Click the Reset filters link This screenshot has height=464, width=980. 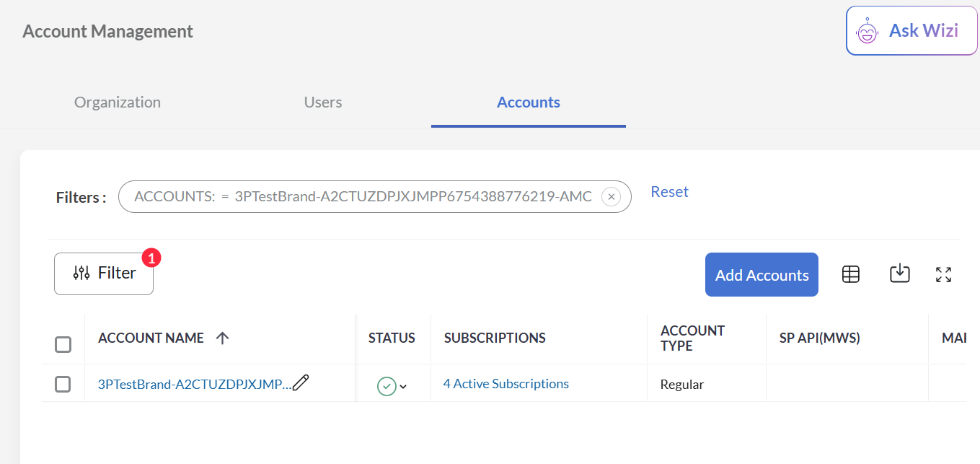[669, 192]
